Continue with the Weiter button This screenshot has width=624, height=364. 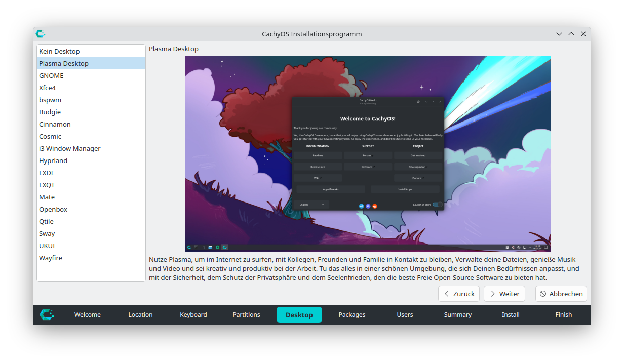coord(504,294)
